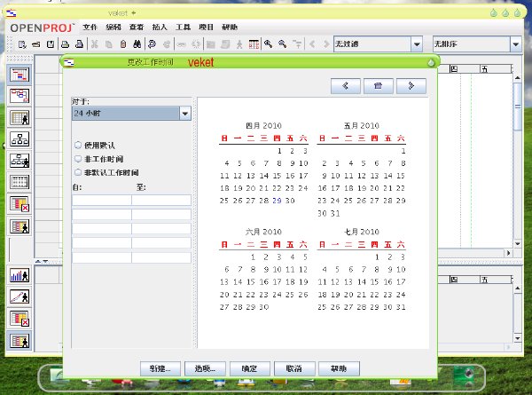532x395 pixels.
Task: Select date 29 in 四月 2010
Action: [x=277, y=201]
